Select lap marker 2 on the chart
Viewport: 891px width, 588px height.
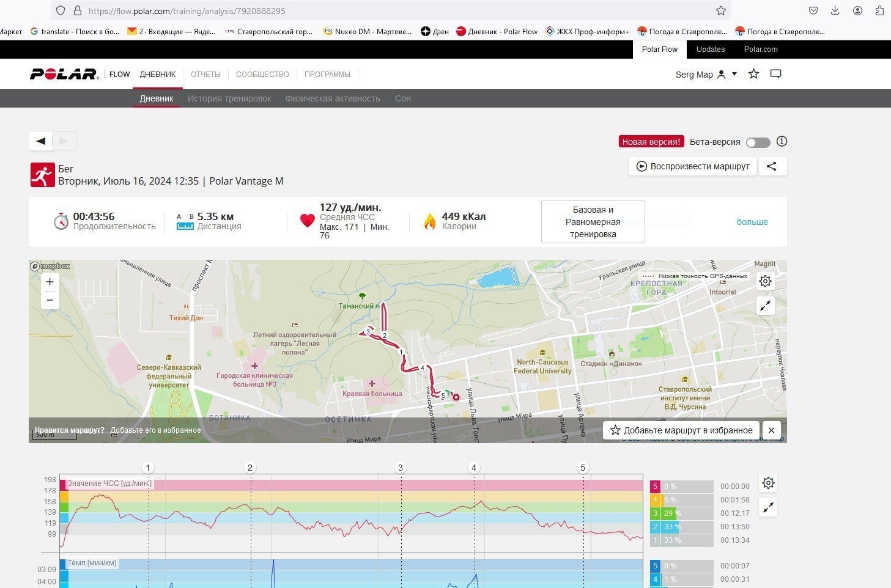tap(250, 468)
